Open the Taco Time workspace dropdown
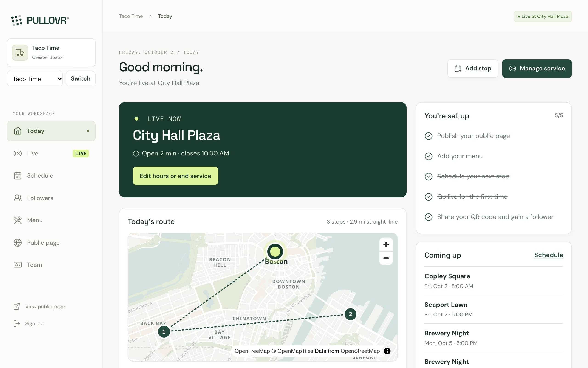This screenshot has height=368, width=588. (x=35, y=79)
